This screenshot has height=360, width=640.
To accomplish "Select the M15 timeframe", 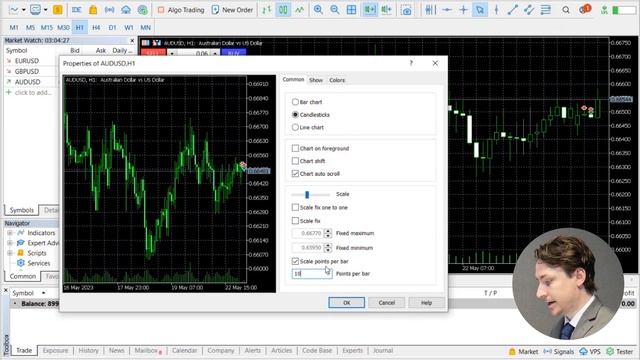I will (x=47, y=27).
